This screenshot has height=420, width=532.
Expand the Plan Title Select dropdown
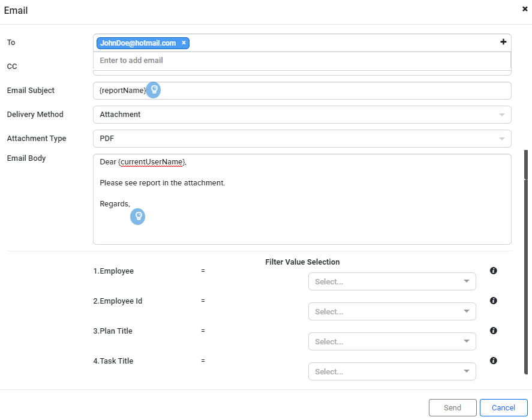pos(392,341)
